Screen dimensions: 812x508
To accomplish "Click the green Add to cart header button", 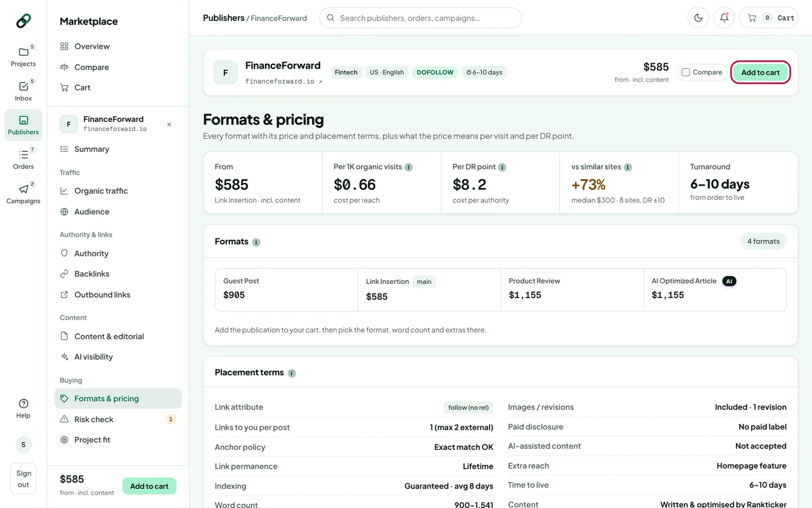I will [760, 72].
